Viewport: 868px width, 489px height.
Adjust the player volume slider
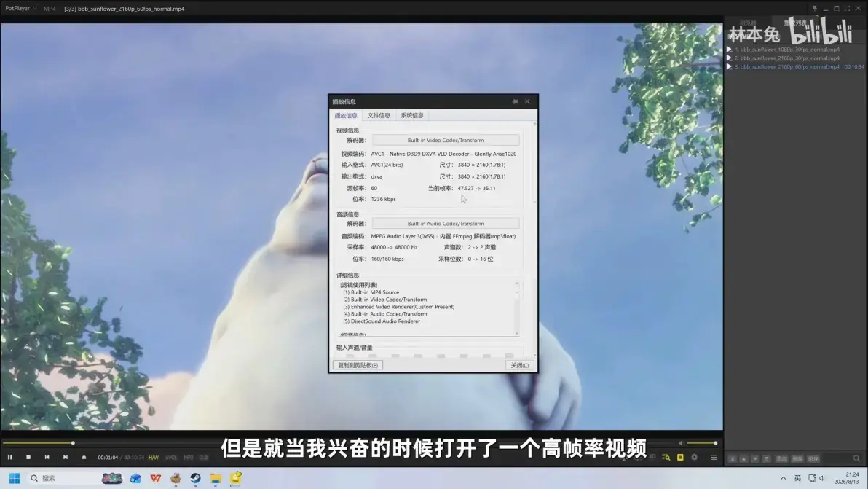pyautogui.click(x=701, y=443)
